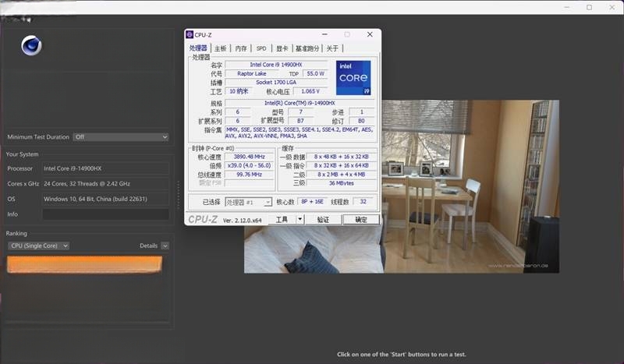Click the Details label in Ranking
The image size is (624, 364).
[148, 246]
